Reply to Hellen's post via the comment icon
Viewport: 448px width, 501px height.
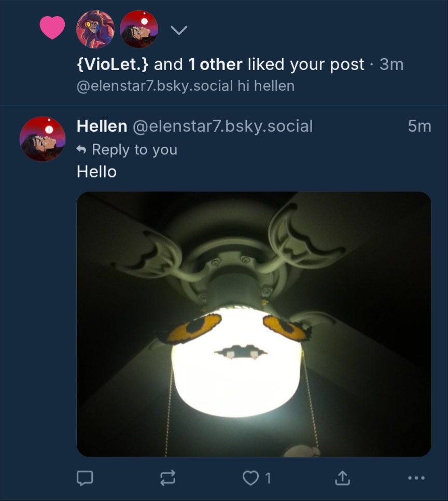pyautogui.click(x=85, y=478)
